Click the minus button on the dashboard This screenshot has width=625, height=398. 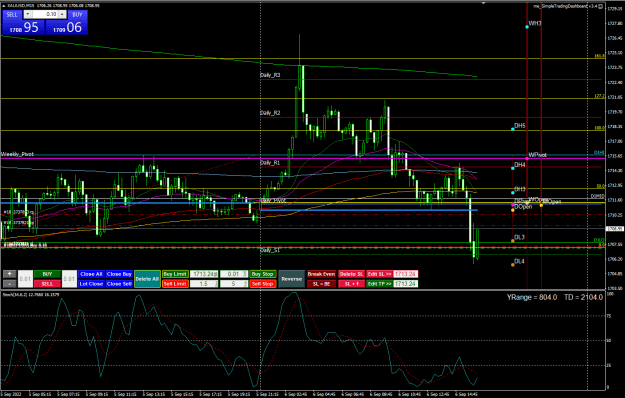click(10, 284)
